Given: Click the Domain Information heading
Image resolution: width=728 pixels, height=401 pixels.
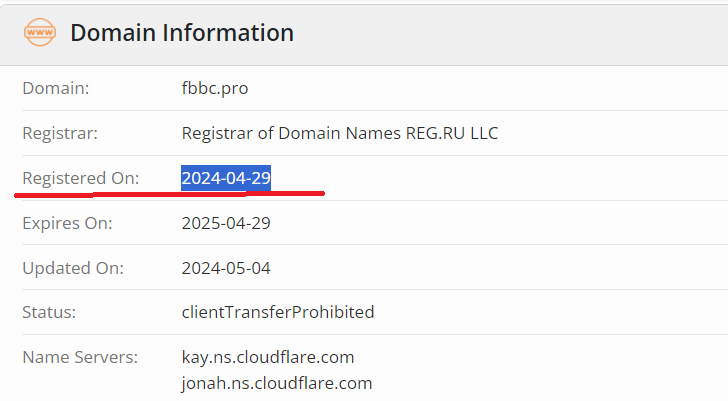Looking at the screenshot, I should pyautogui.click(x=182, y=33).
